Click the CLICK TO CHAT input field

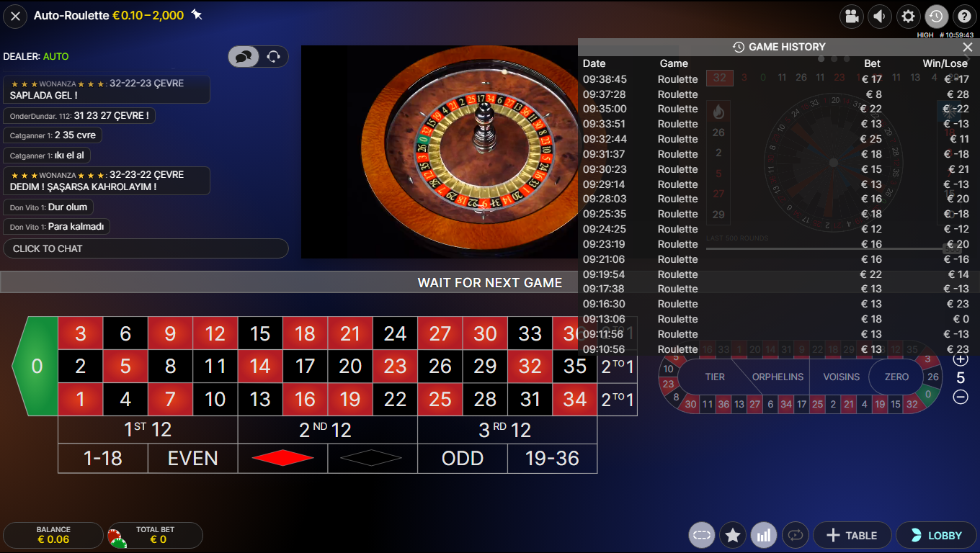(x=146, y=248)
